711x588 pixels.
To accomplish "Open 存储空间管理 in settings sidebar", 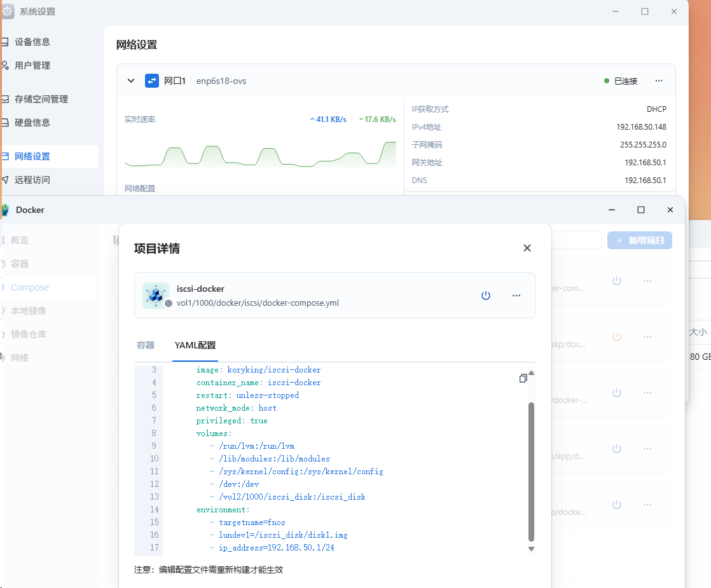I will click(x=41, y=99).
